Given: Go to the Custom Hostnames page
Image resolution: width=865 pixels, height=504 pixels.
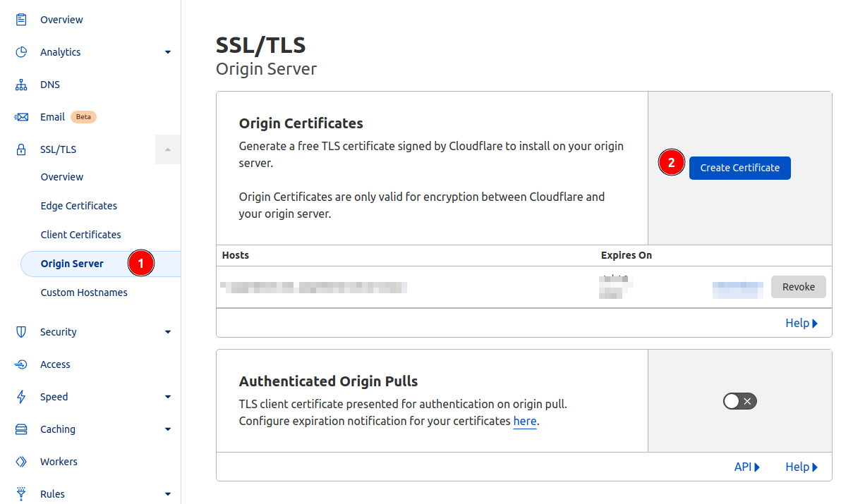Looking at the screenshot, I should pyautogui.click(x=84, y=293).
